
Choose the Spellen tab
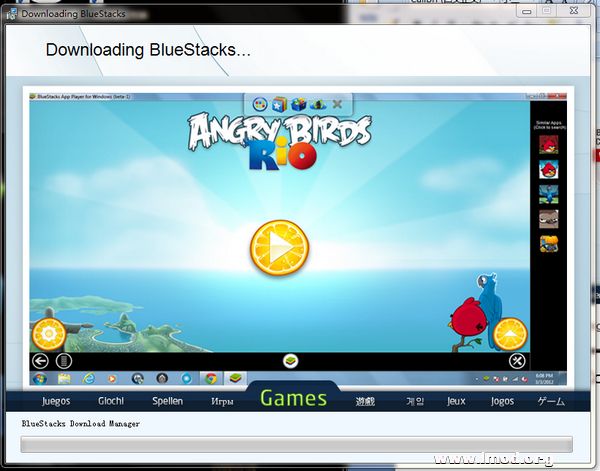[167, 401]
